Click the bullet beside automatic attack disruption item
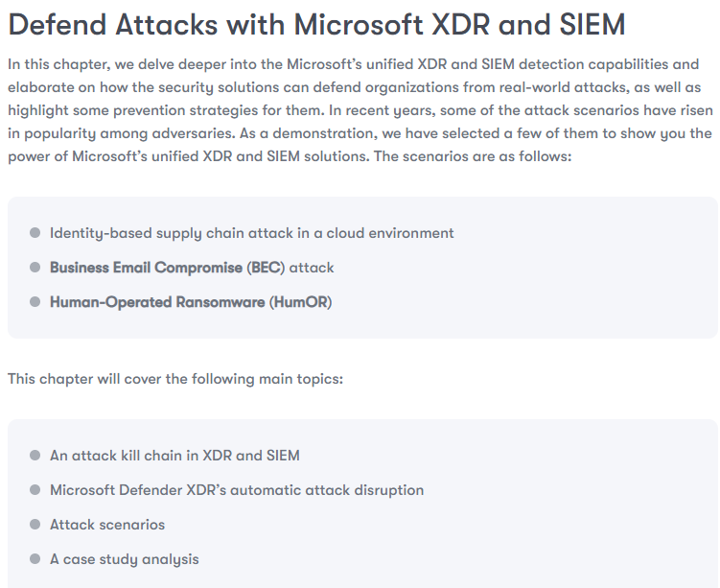The height and width of the screenshot is (588, 720). (35, 490)
